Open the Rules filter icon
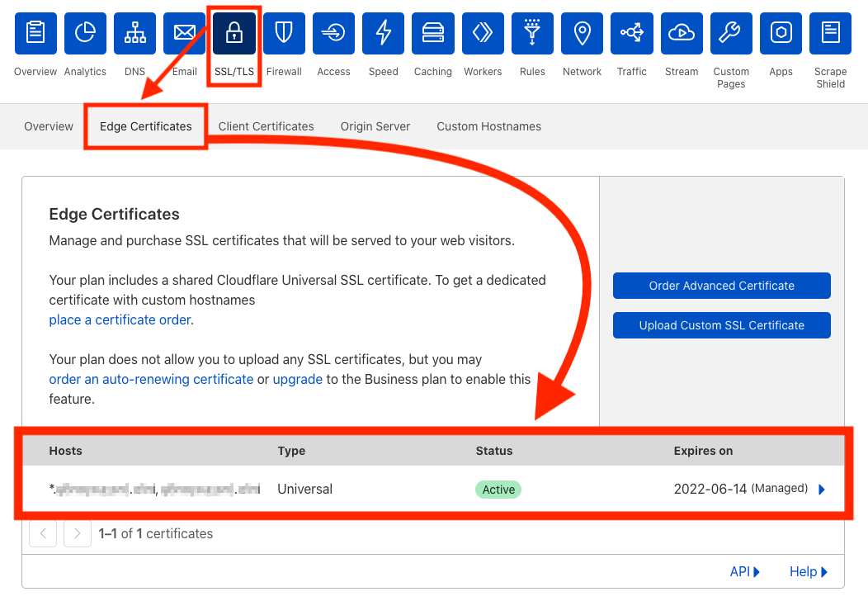The image size is (868, 601). pyautogui.click(x=532, y=33)
